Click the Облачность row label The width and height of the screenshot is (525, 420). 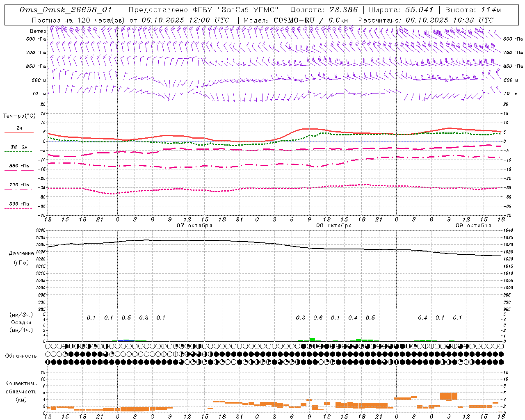click(21, 356)
